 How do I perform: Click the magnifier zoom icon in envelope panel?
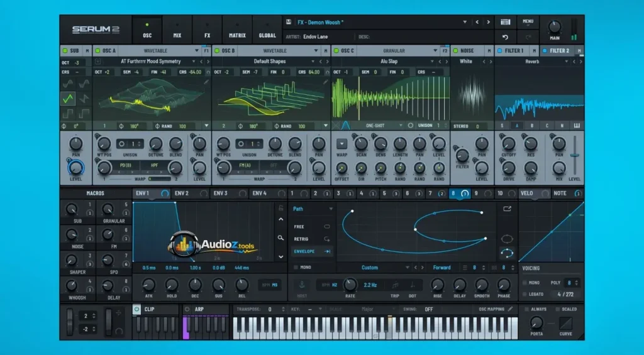tap(280, 238)
